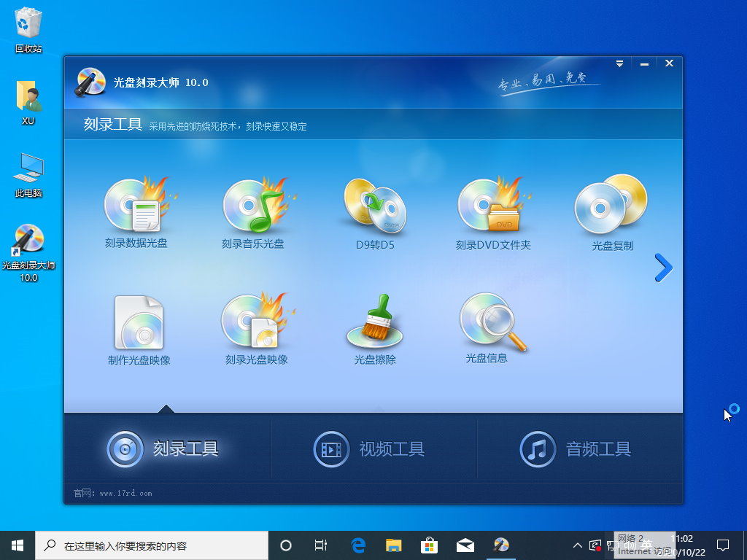Start the 光盘复制 disc copy tool
The image size is (747, 560).
tap(611, 211)
